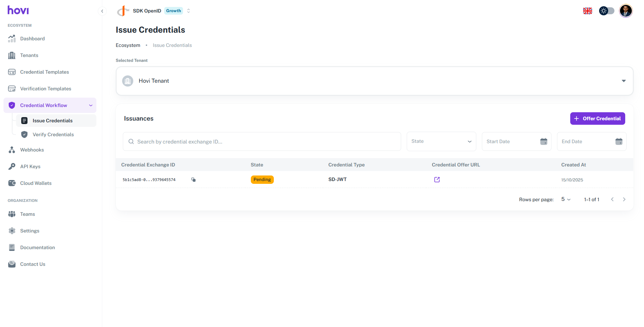Click the Hovi logo

pyautogui.click(x=18, y=10)
